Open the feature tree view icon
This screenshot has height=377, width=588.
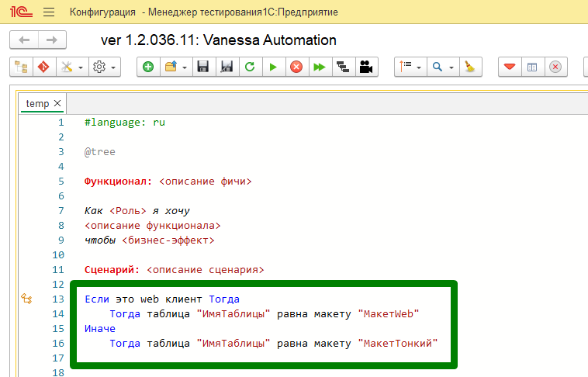[22, 67]
